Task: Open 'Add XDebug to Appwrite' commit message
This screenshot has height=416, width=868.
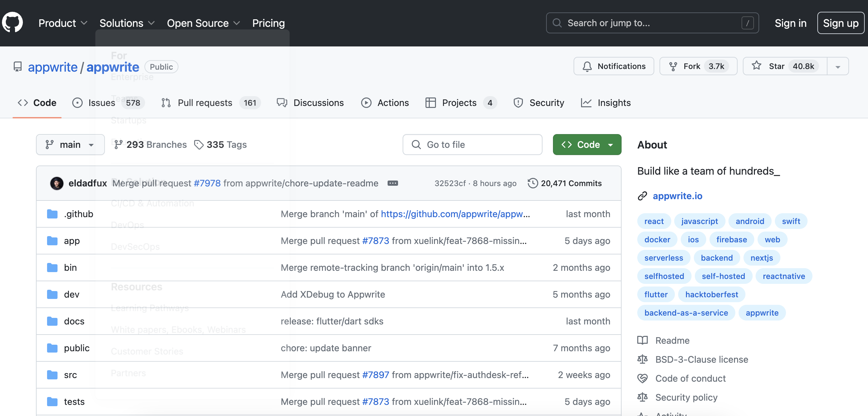Action: tap(333, 294)
